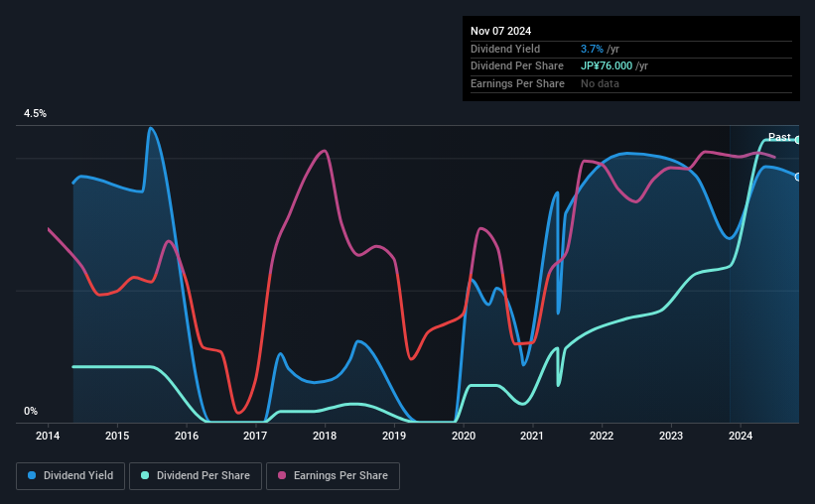Toggle the Dividend Per Share legend button
The height and width of the screenshot is (504, 815).
196,476
